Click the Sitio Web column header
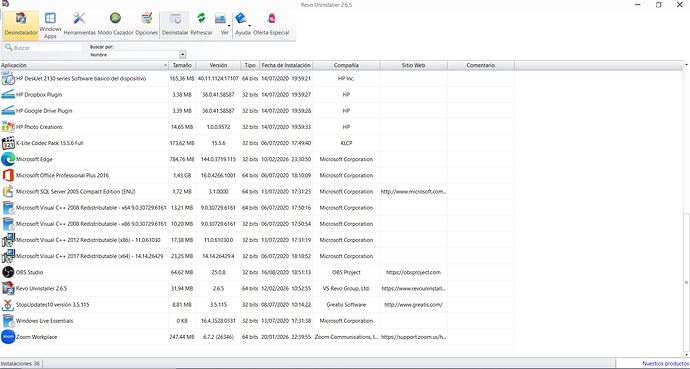 tap(414, 65)
